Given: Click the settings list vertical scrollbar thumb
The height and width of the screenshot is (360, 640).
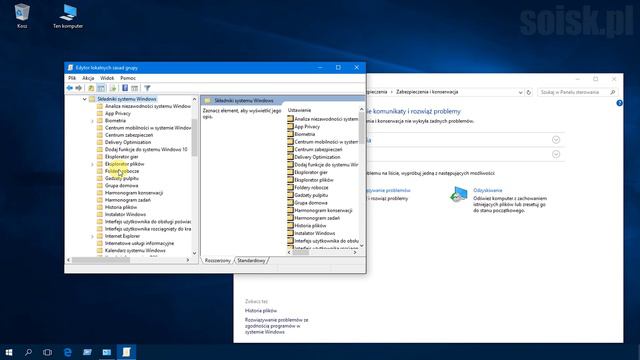Looking at the screenshot, I should pos(361,128).
